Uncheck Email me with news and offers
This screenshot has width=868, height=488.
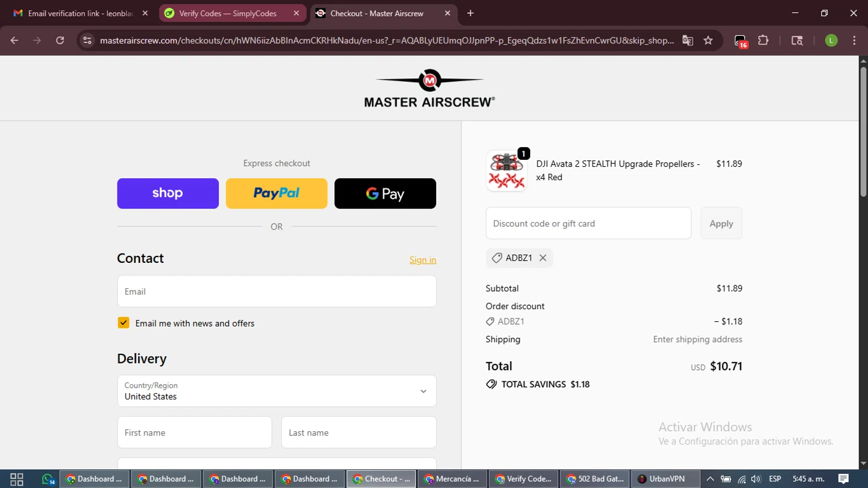[123, 323]
